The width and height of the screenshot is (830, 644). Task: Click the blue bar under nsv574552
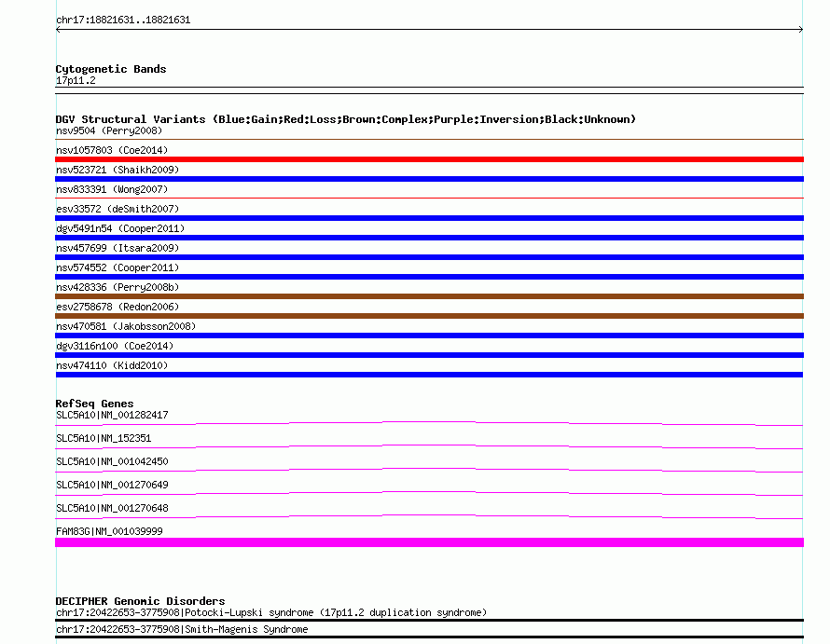tap(429, 277)
